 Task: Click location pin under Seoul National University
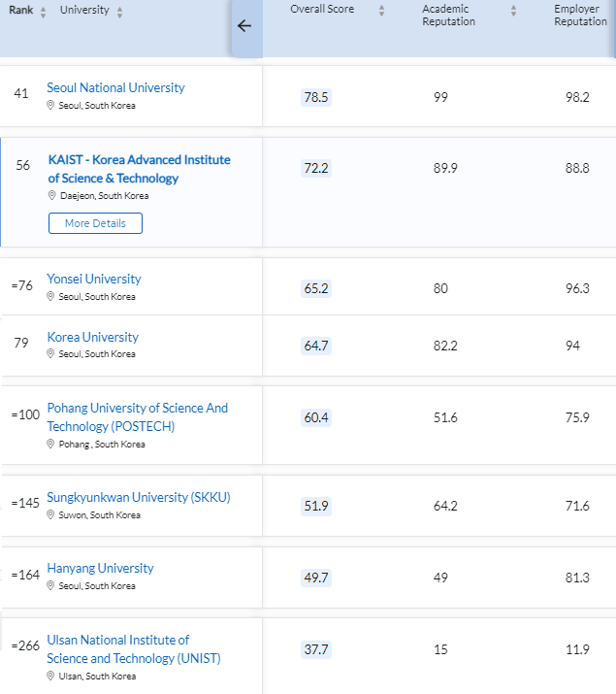pyautogui.click(x=50, y=105)
